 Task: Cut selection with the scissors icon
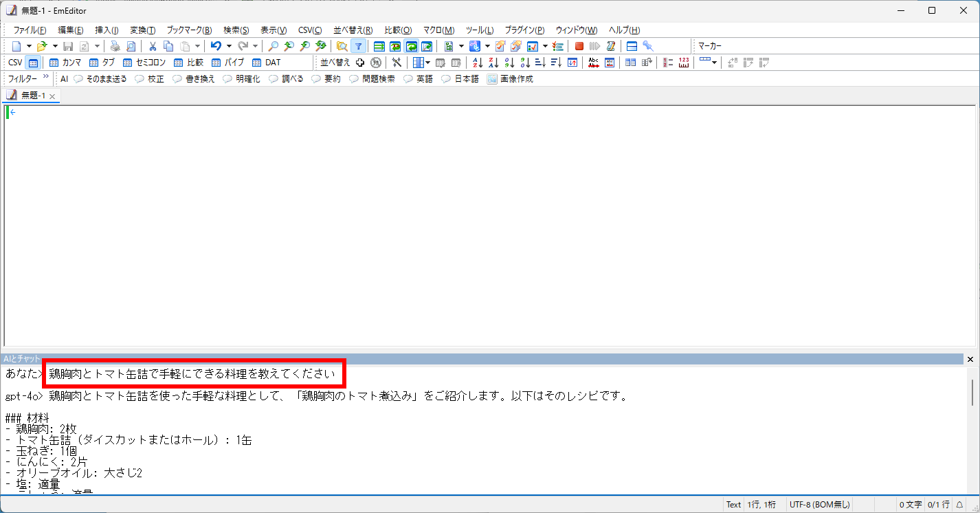pos(153,46)
